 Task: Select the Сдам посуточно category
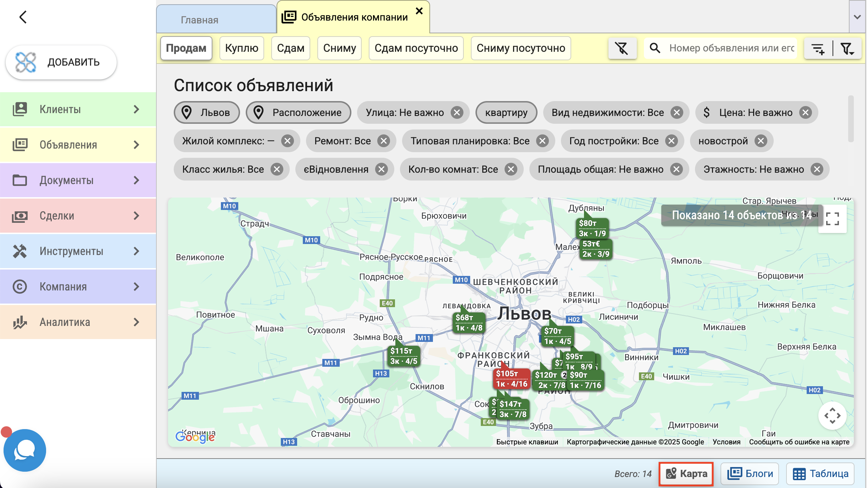(416, 48)
